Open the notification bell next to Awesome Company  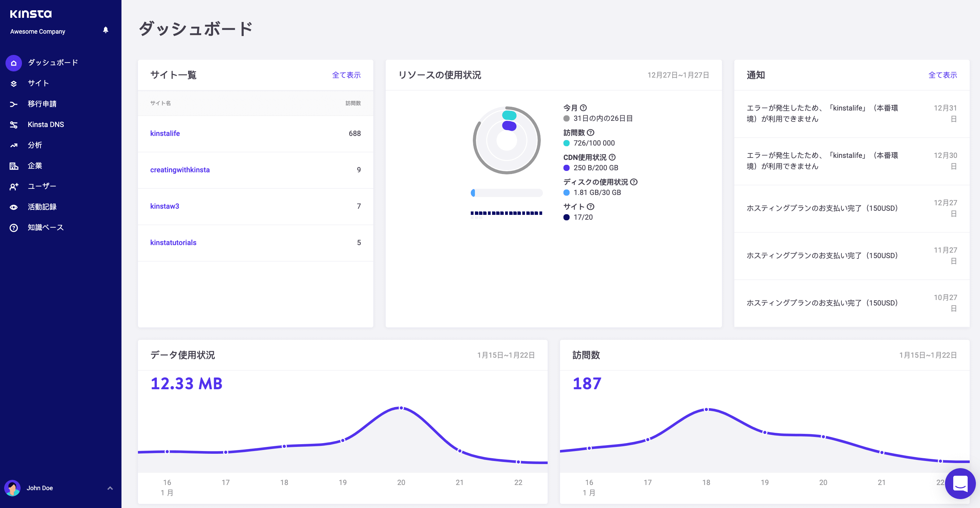click(106, 30)
